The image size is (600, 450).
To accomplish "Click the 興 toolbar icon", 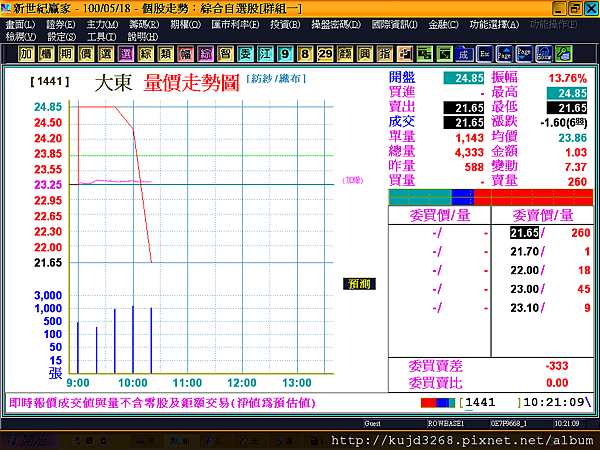I will [x=365, y=54].
